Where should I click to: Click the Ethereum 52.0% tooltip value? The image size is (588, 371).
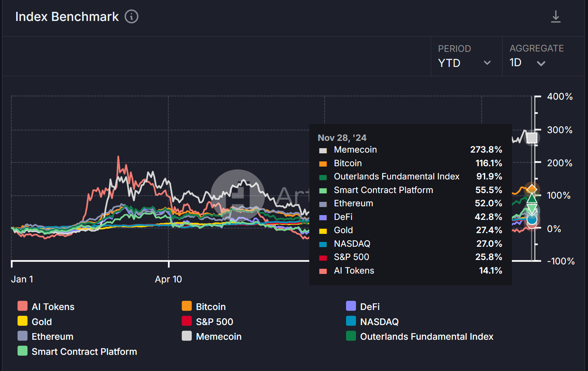point(488,203)
